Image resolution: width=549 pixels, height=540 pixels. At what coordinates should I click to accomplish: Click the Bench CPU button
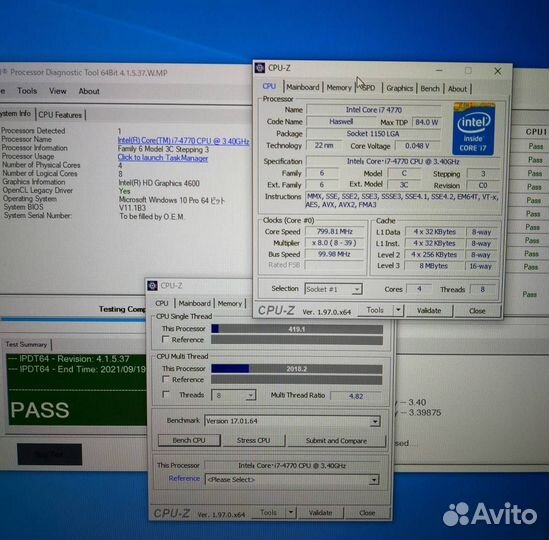[x=189, y=440]
